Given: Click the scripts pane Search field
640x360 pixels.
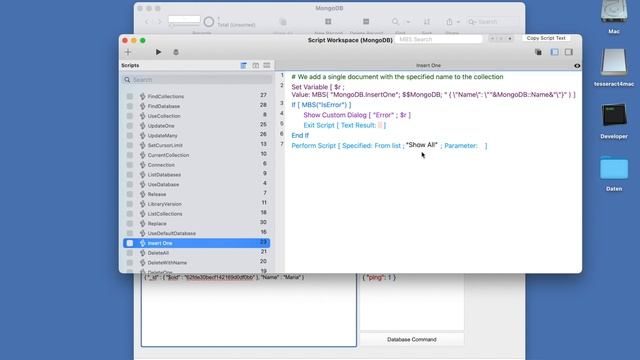Looking at the screenshot, I should (x=197, y=80).
